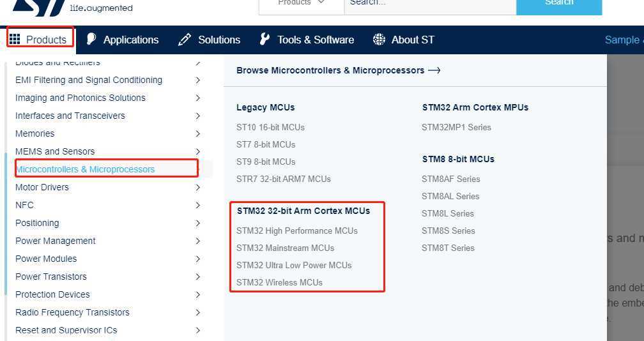Click inside the search input field

[x=430, y=4]
